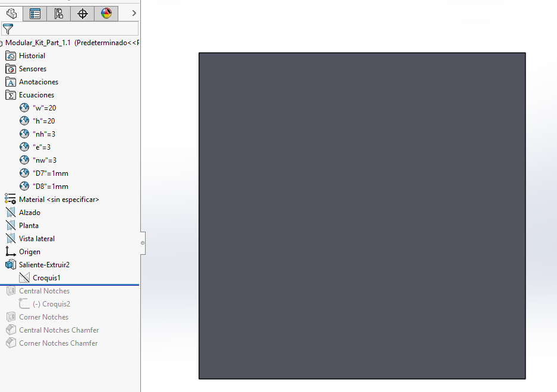The image size is (557, 392).
Task: Click the blue rollback bar
Action: click(70, 284)
